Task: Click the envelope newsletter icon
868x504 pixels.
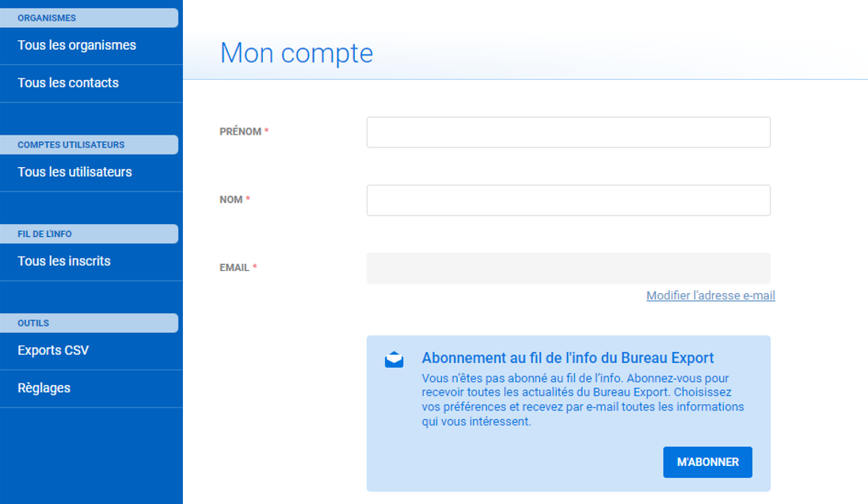Action: (x=394, y=360)
